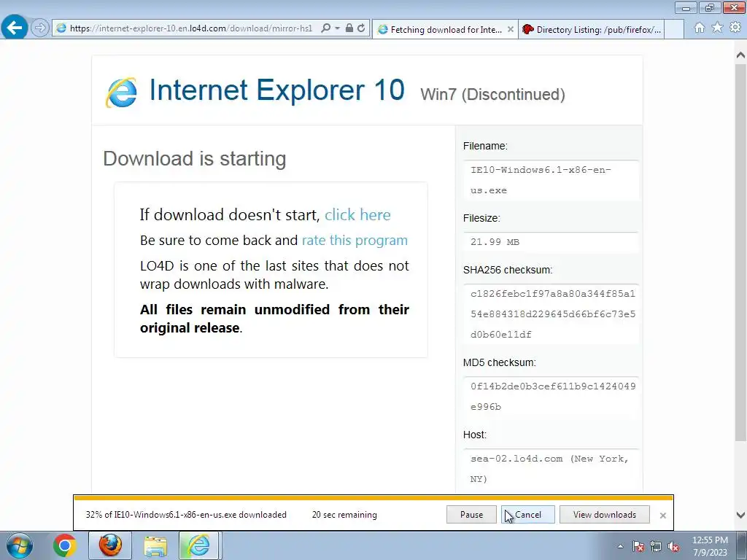Open the address bar autocomplete dropdown arrow
The height and width of the screenshot is (560, 747).
(x=337, y=28)
